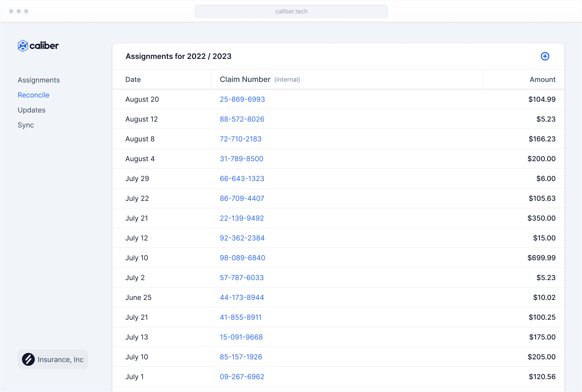The height and width of the screenshot is (392, 582).
Task: Click the Claim Number column header
Action: pyautogui.click(x=245, y=80)
